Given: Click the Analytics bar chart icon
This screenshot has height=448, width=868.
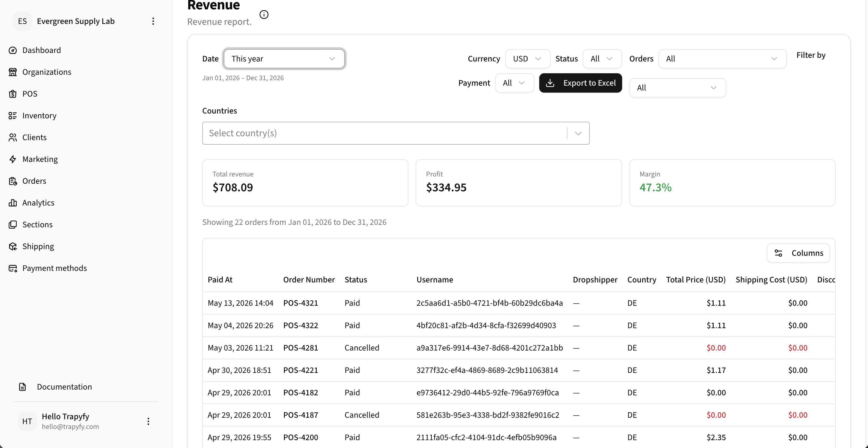Looking at the screenshot, I should pyautogui.click(x=13, y=203).
